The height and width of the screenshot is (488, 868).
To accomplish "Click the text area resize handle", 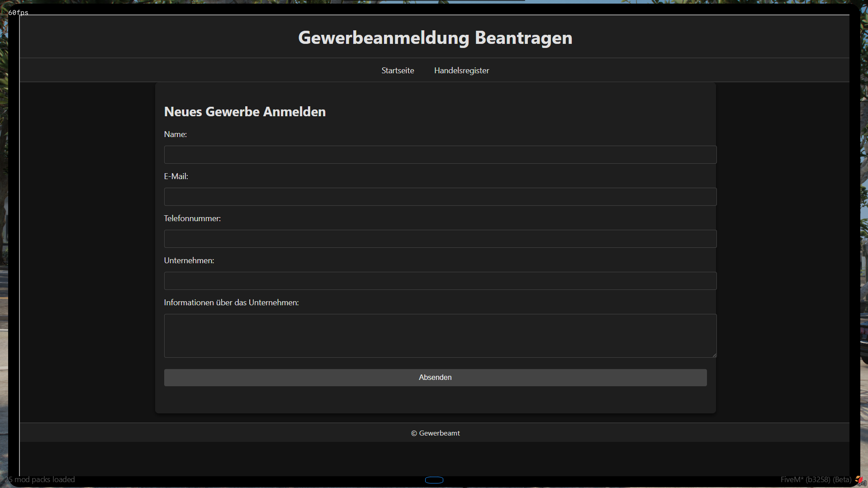I will pos(714,355).
